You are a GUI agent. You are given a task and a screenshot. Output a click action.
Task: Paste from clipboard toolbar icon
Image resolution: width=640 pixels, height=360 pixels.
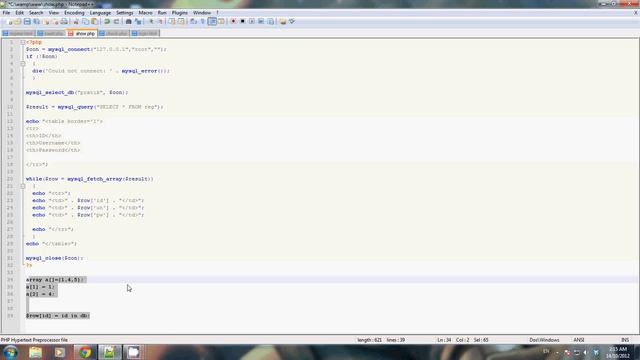click(94, 21)
